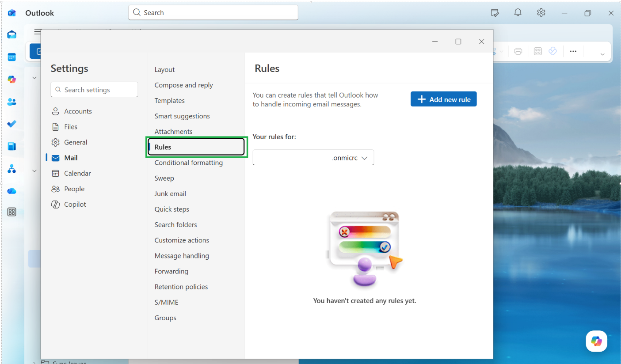
Task: Open Compose and reply settings
Action: tap(183, 85)
